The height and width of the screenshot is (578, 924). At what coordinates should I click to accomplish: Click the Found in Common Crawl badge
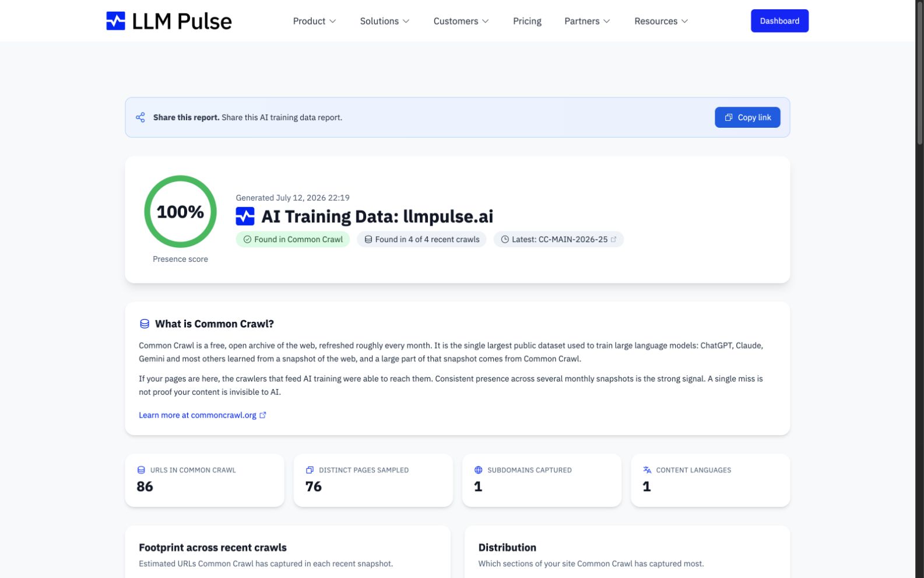293,239
